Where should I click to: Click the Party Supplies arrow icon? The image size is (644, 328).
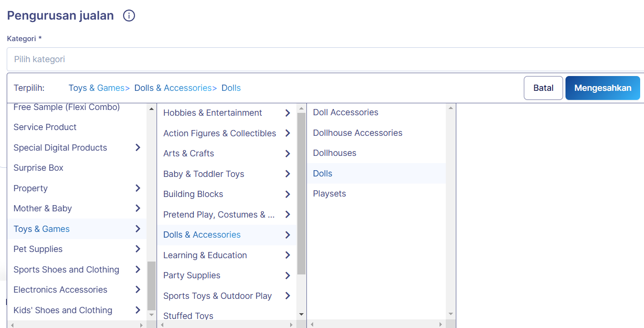(288, 275)
